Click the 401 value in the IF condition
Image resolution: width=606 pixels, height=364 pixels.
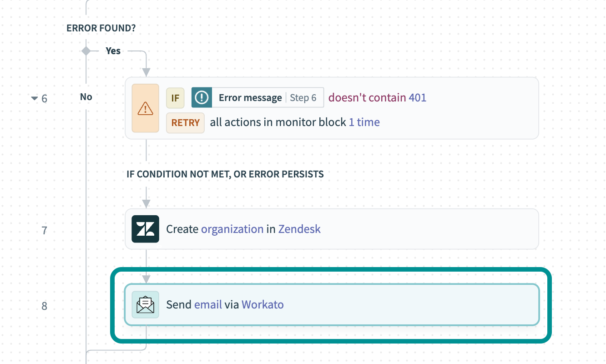[x=419, y=97]
